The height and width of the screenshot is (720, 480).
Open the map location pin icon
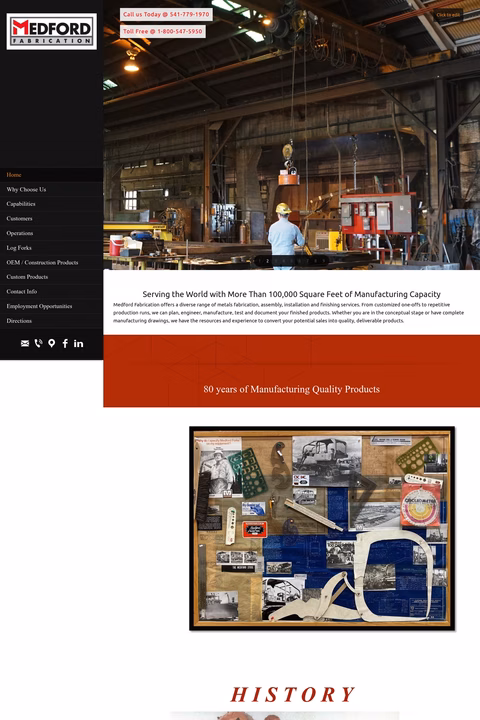[51, 343]
